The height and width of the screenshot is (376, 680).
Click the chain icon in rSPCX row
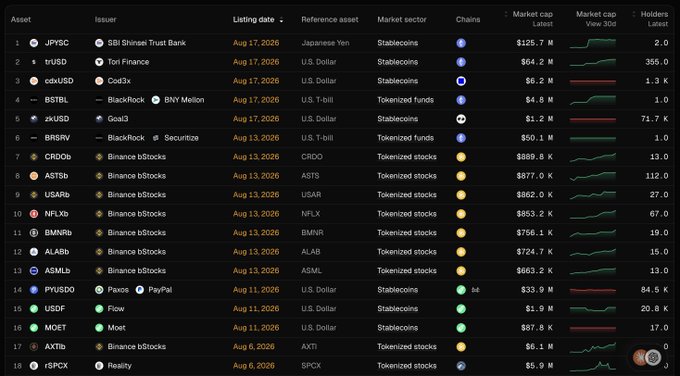[x=461, y=366]
